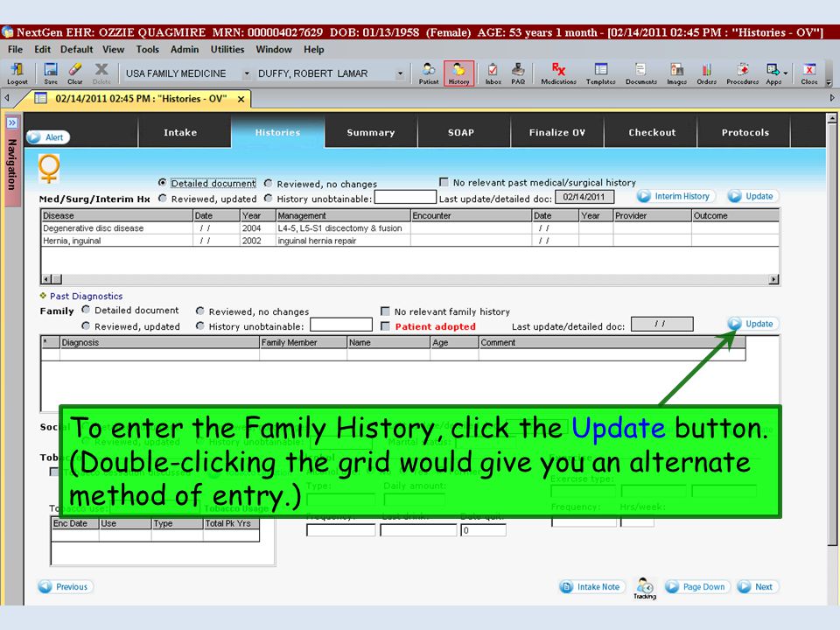
Task: Open the Orders toolbar icon
Action: point(707,73)
